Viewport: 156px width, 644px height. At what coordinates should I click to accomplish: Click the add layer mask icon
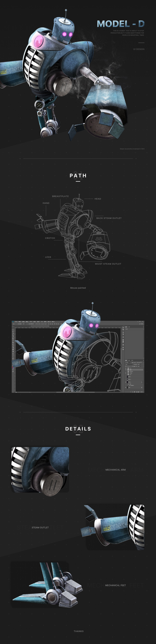point(135,392)
